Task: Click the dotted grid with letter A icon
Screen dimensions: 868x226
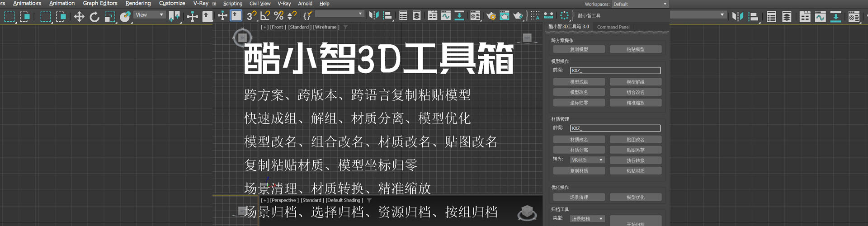Action: [535, 16]
